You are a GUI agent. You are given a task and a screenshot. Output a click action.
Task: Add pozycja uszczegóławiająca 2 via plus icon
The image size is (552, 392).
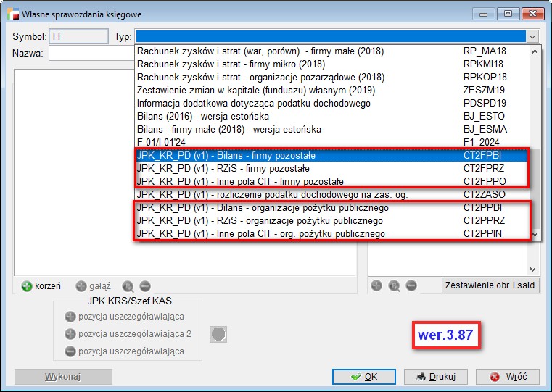pyautogui.click(x=70, y=334)
